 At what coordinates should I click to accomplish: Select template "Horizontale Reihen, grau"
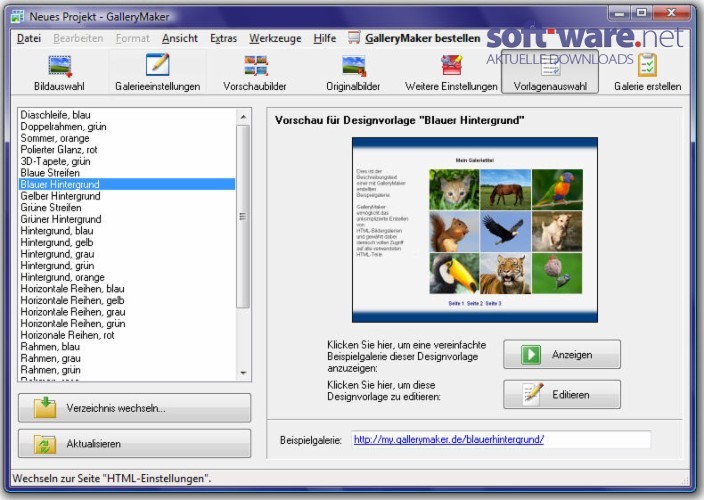tap(127, 312)
